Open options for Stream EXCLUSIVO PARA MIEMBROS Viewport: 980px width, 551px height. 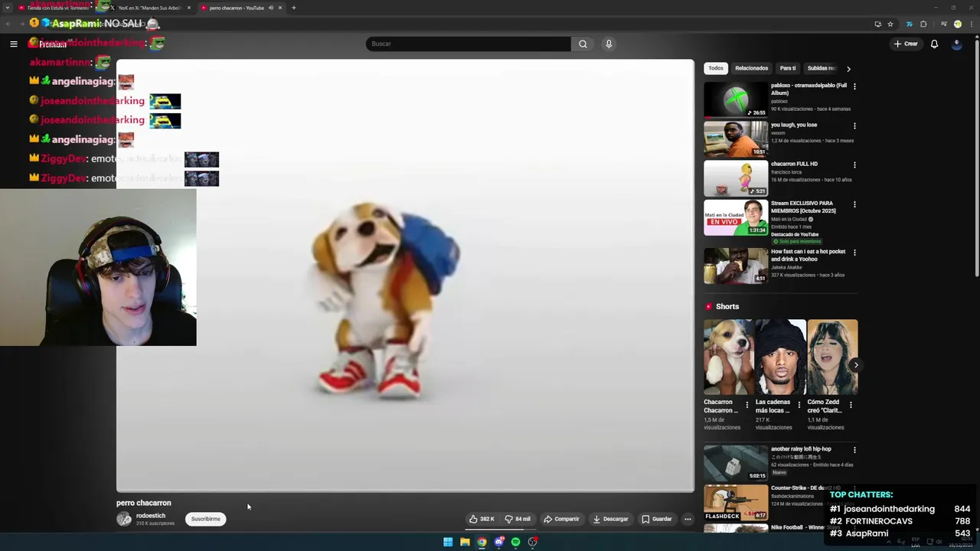(x=854, y=204)
